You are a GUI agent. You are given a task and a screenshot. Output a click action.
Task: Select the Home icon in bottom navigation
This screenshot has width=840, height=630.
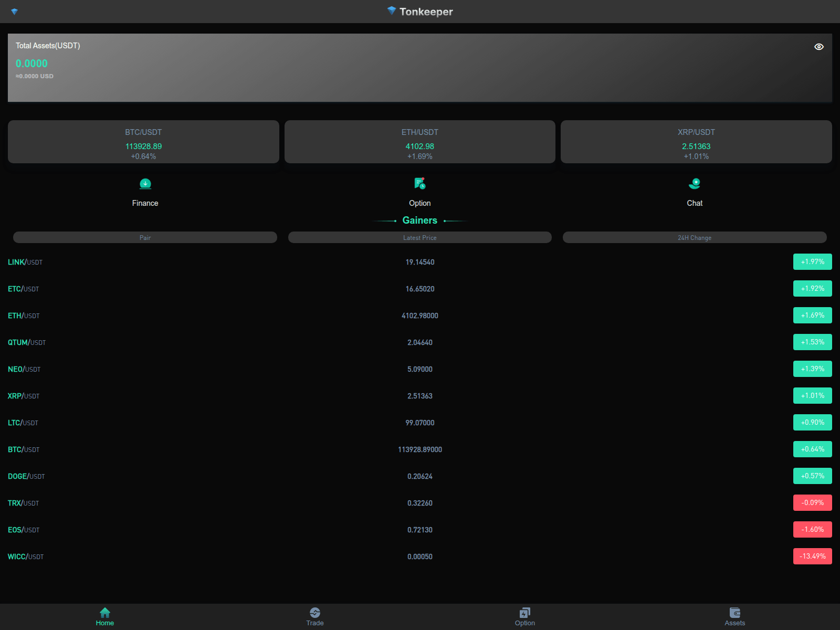click(x=104, y=612)
